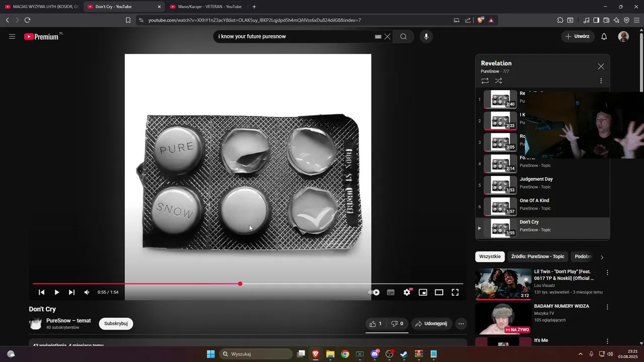The image size is (644, 362).
Task: Open Brave Shields lion icon
Action: tap(480, 20)
